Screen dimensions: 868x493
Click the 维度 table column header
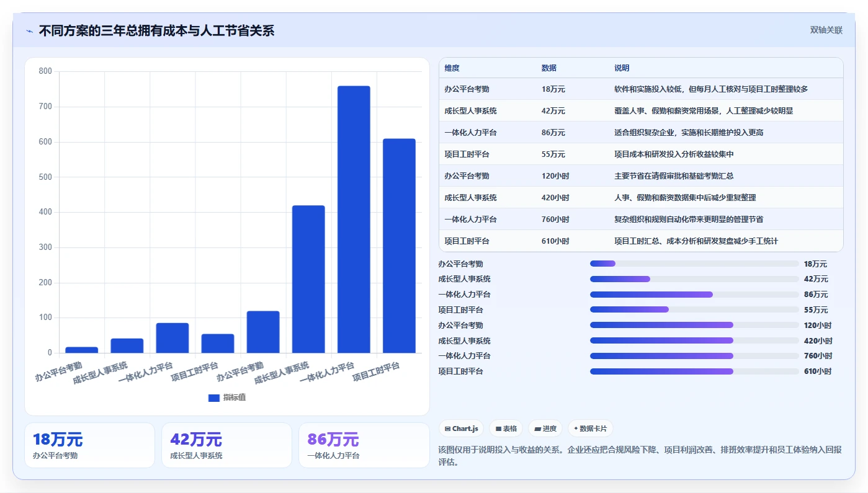(x=452, y=68)
